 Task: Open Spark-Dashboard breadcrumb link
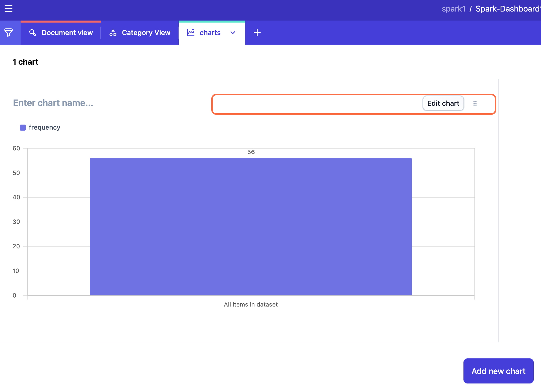click(x=507, y=9)
